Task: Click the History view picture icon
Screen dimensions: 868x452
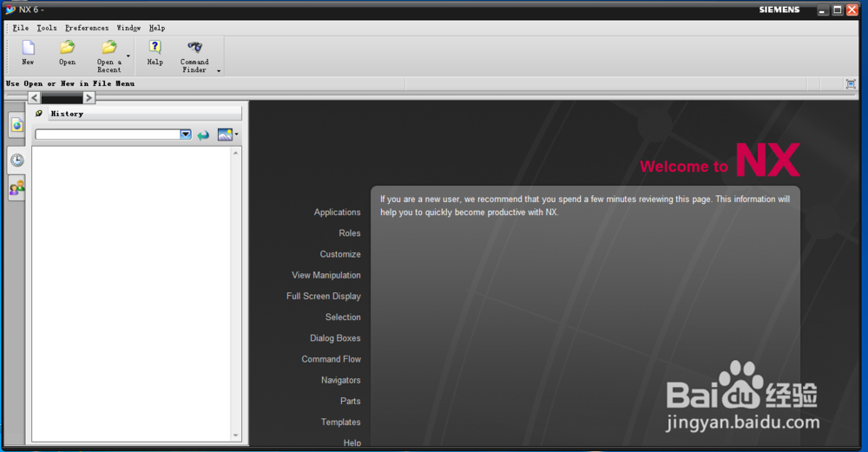Action: tap(225, 134)
